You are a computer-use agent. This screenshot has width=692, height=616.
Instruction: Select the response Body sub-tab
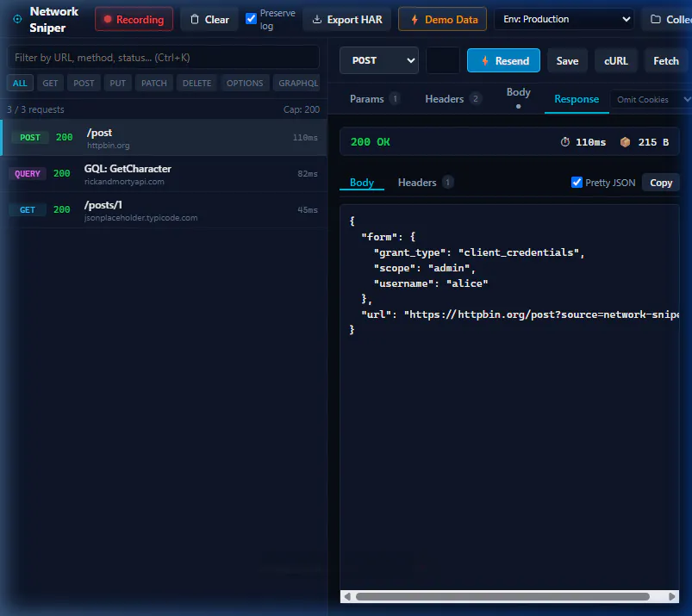point(362,183)
